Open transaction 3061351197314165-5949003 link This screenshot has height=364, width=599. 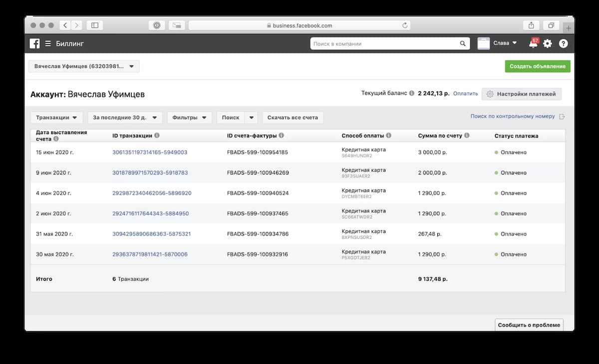(150, 152)
